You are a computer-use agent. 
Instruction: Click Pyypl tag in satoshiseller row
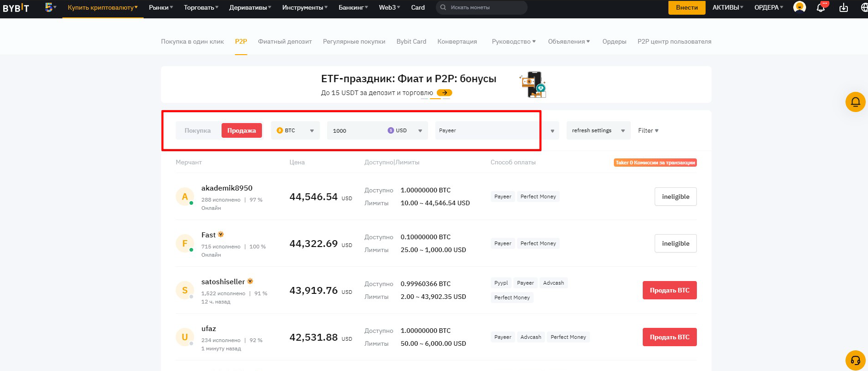point(501,283)
